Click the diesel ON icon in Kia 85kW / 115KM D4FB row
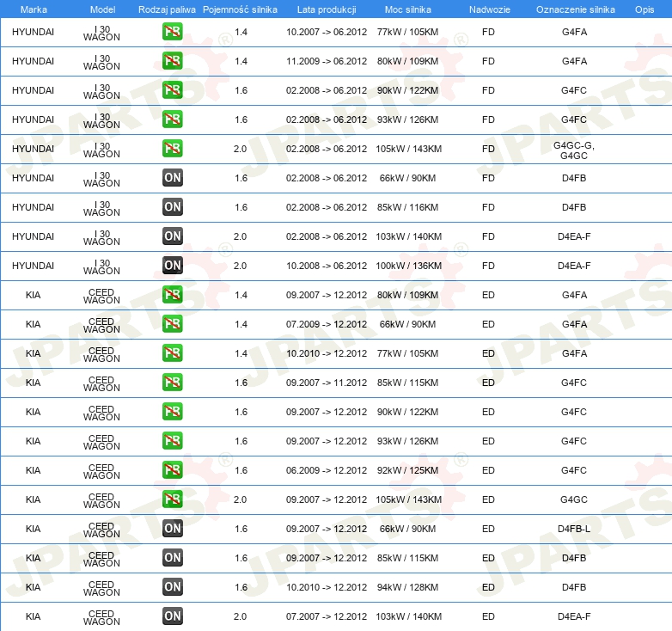Image resolution: width=672 pixels, height=631 pixels. pyautogui.click(x=172, y=558)
